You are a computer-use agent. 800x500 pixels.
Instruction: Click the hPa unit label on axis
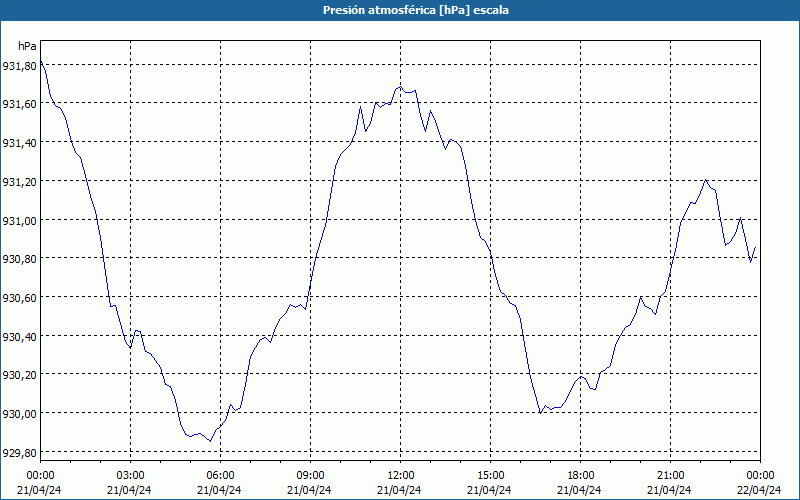click(27, 46)
